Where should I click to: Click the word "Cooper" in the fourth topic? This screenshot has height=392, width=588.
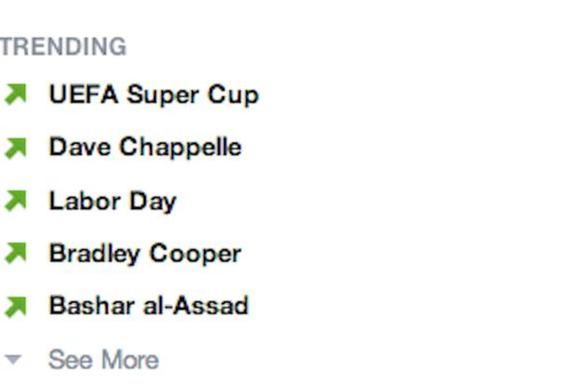pos(195,254)
